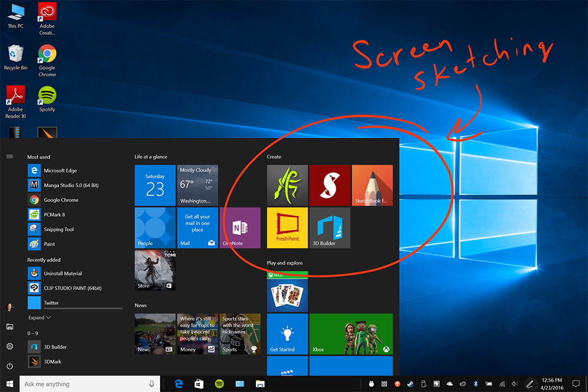Open the SketchBook tile
Viewport: 588px width, 392px height.
[372, 185]
